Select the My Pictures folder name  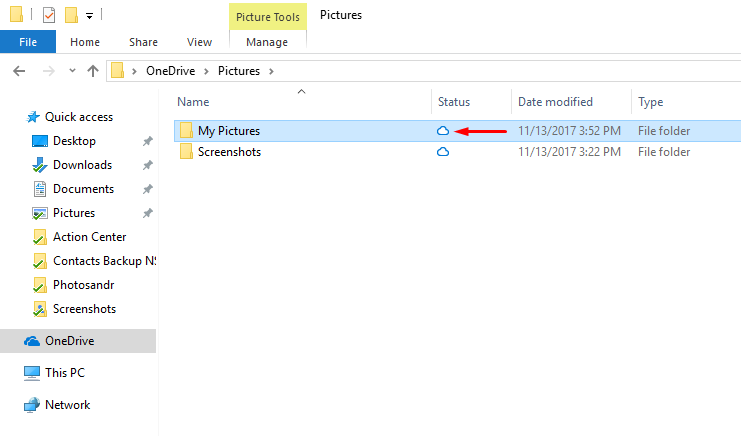click(x=229, y=131)
